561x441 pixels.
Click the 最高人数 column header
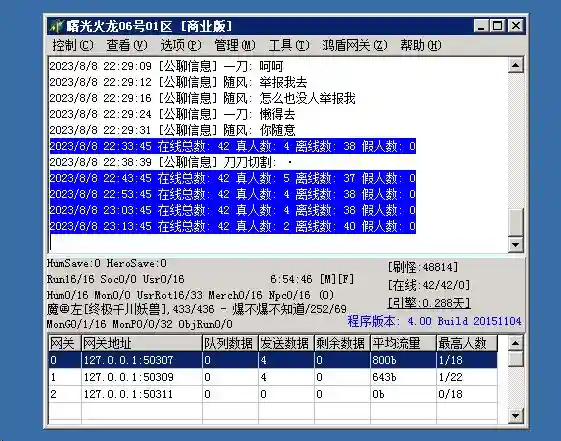467,343
